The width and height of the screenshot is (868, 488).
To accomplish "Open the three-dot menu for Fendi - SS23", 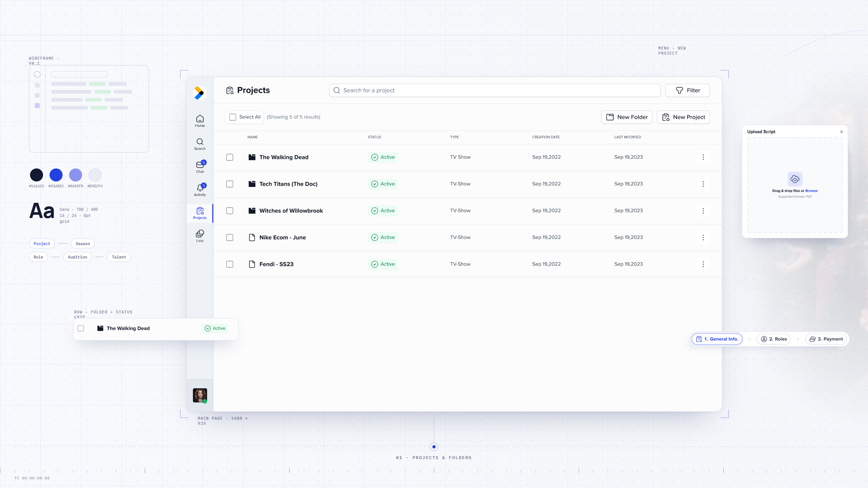I will [703, 264].
